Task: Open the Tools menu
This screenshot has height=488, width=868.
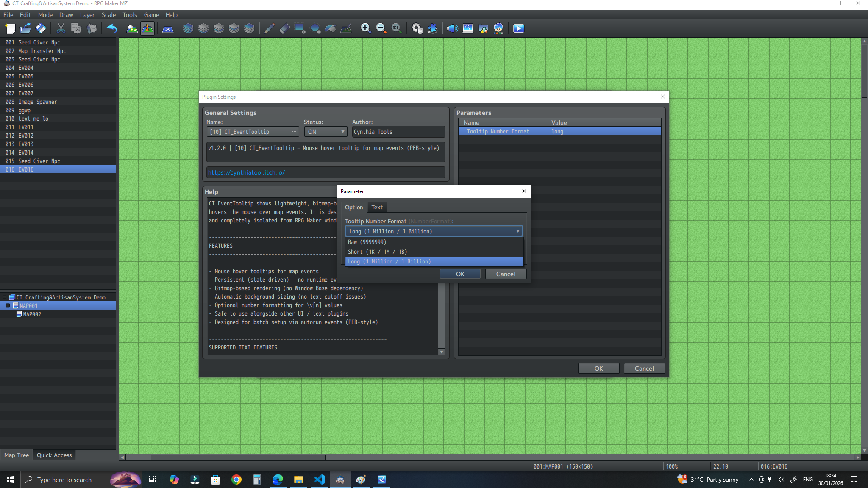Action: pos(130,15)
